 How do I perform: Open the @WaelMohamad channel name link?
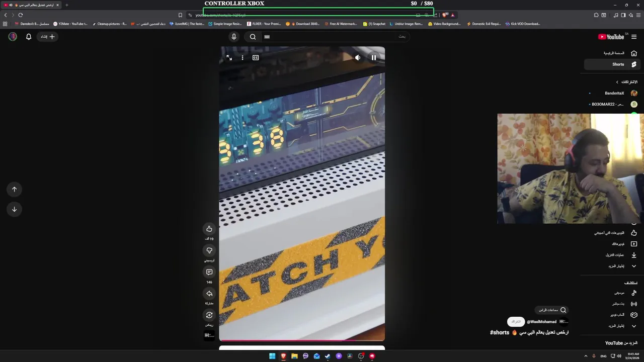[x=542, y=322]
